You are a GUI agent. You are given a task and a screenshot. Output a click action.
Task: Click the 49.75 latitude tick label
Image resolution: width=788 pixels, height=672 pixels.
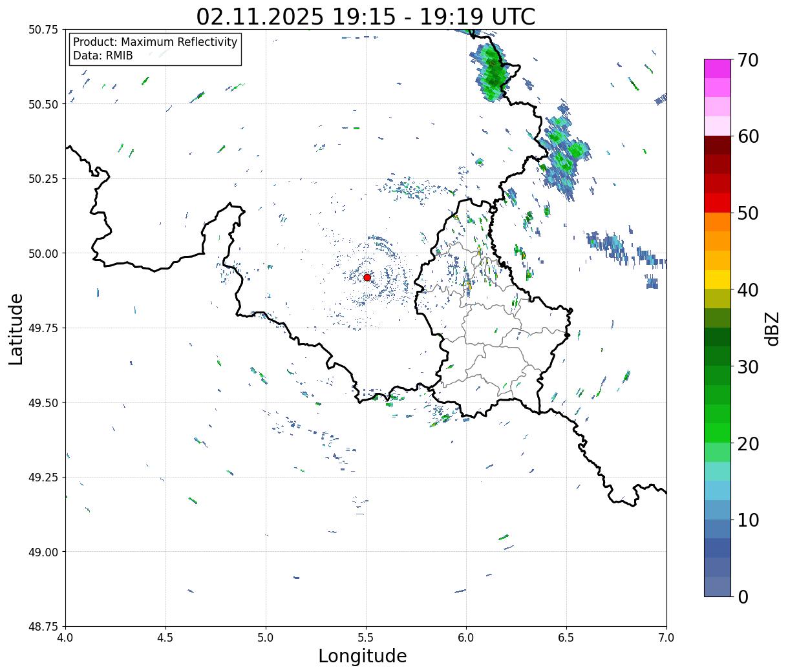click(x=43, y=328)
